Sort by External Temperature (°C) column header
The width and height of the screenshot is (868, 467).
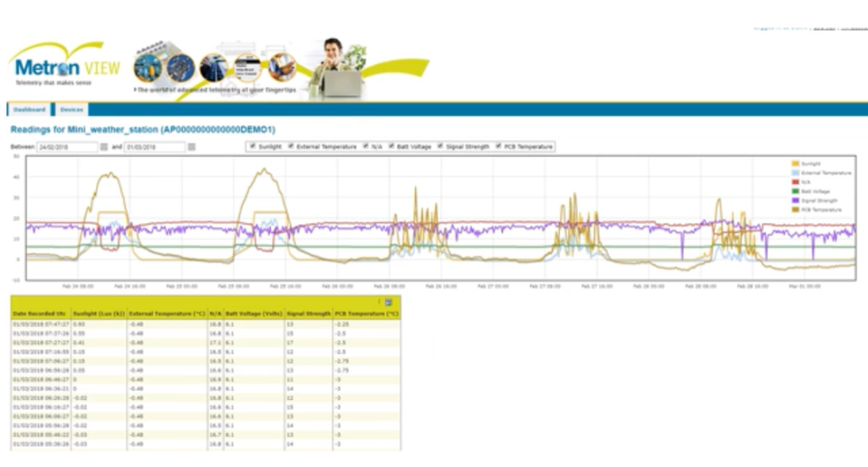[x=167, y=313]
